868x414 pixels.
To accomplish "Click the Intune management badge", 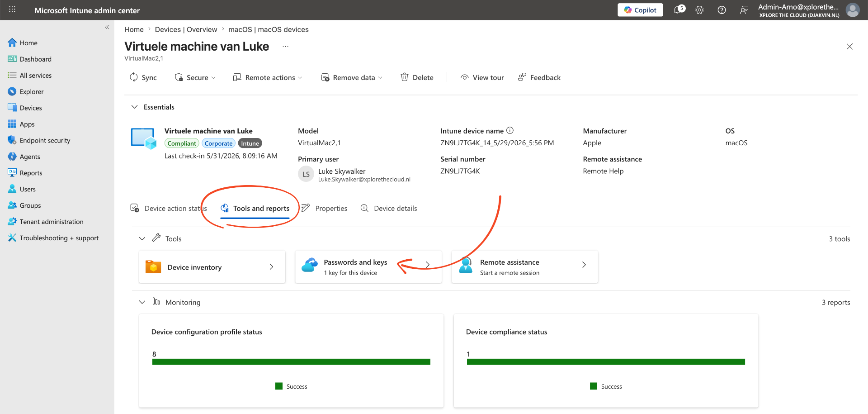I will (x=250, y=143).
